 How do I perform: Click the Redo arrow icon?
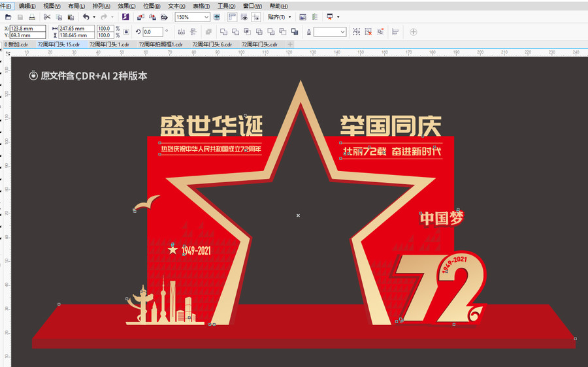(x=104, y=17)
